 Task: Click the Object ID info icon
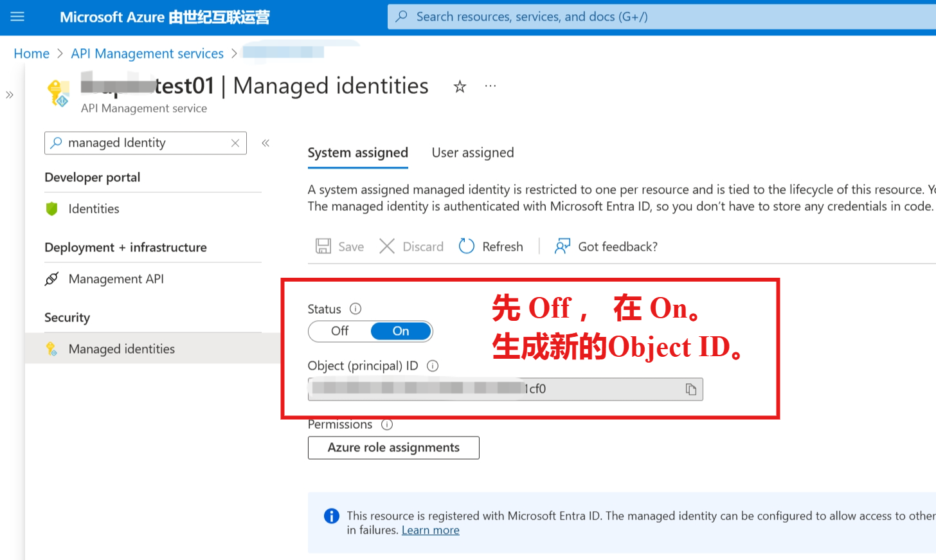point(433,366)
